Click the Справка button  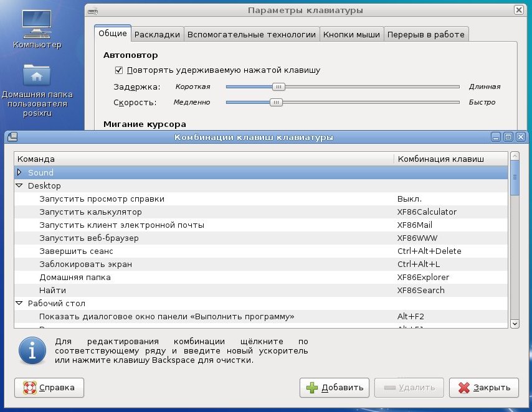[49, 388]
